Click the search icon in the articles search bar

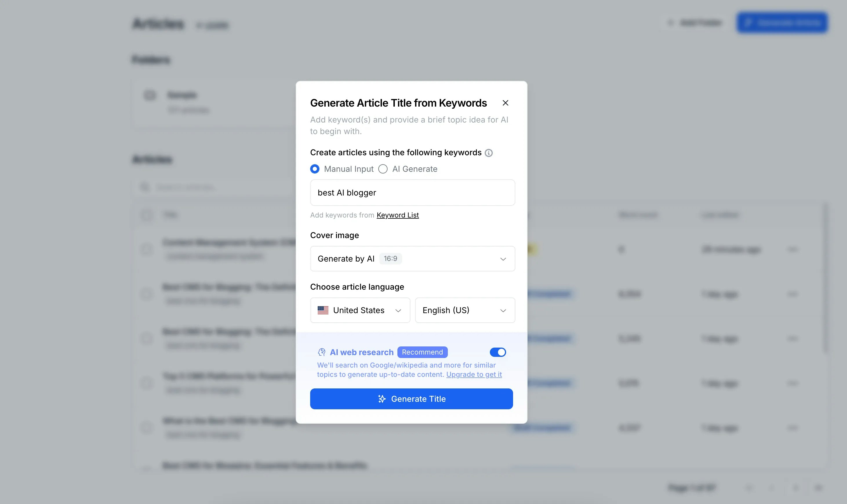point(145,187)
